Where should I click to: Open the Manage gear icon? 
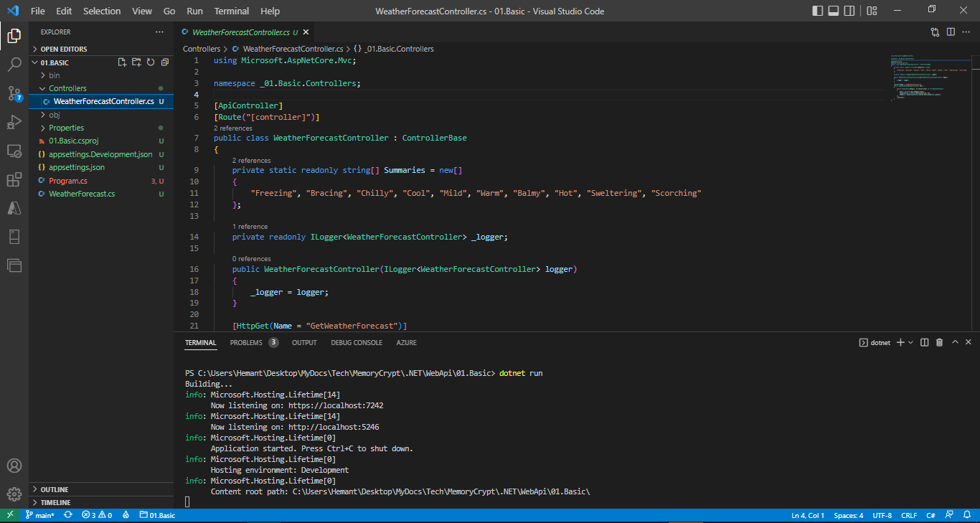[x=14, y=494]
